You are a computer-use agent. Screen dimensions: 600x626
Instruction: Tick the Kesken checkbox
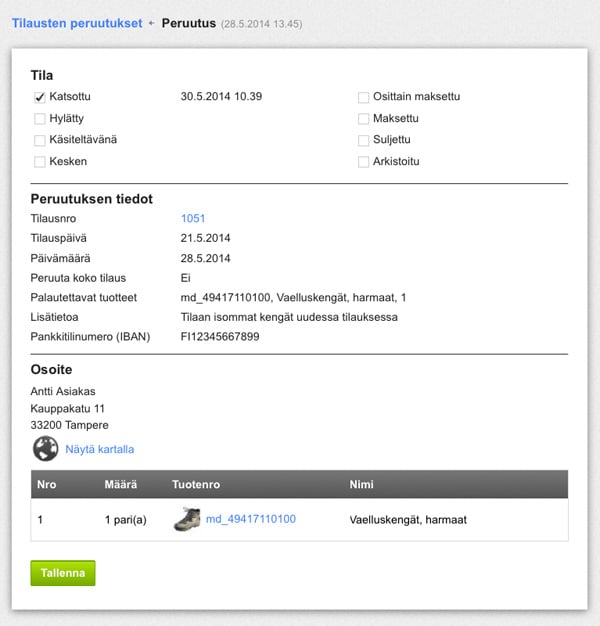[x=40, y=161]
